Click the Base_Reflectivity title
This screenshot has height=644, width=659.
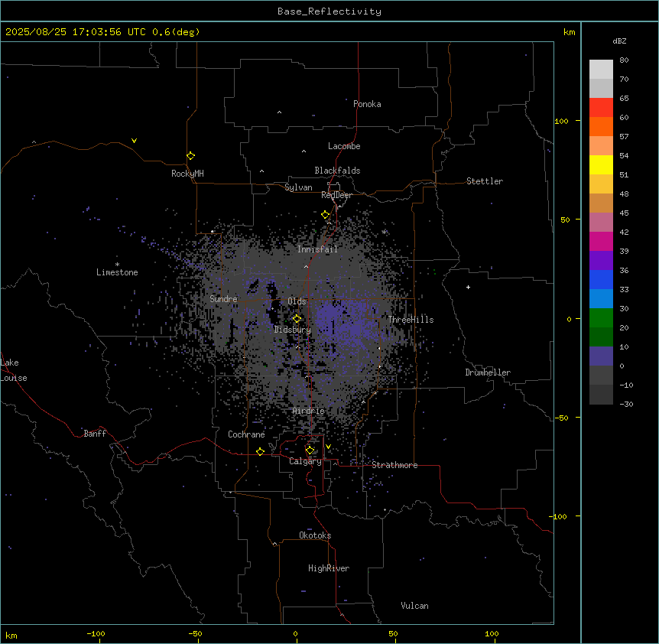[329, 11]
